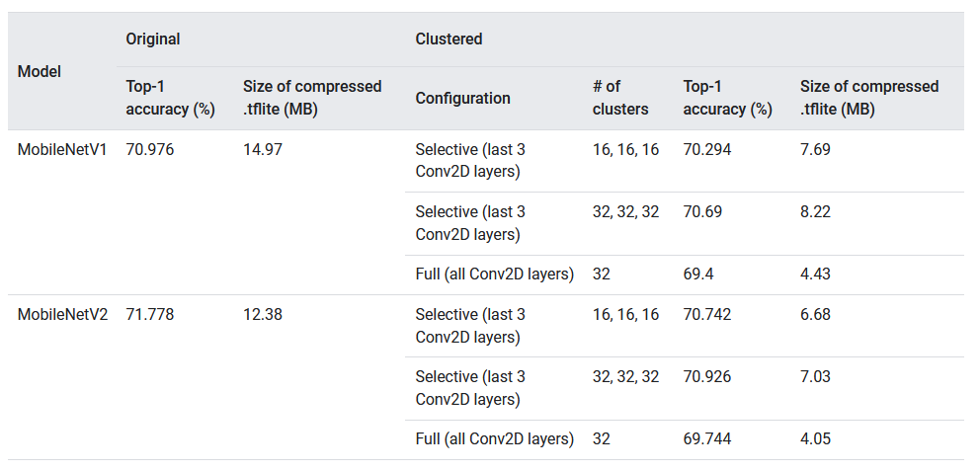980x471 pixels.
Task: Select the 71.778 accuracy value
Action: point(150,314)
